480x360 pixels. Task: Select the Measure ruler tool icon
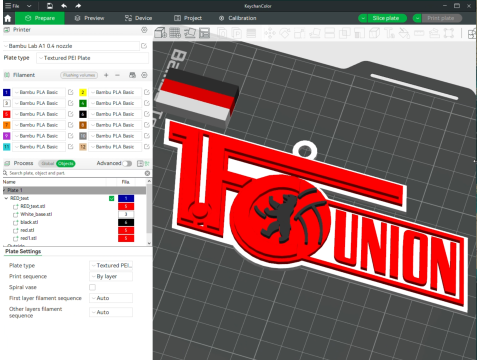pyautogui.click(x=419, y=33)
